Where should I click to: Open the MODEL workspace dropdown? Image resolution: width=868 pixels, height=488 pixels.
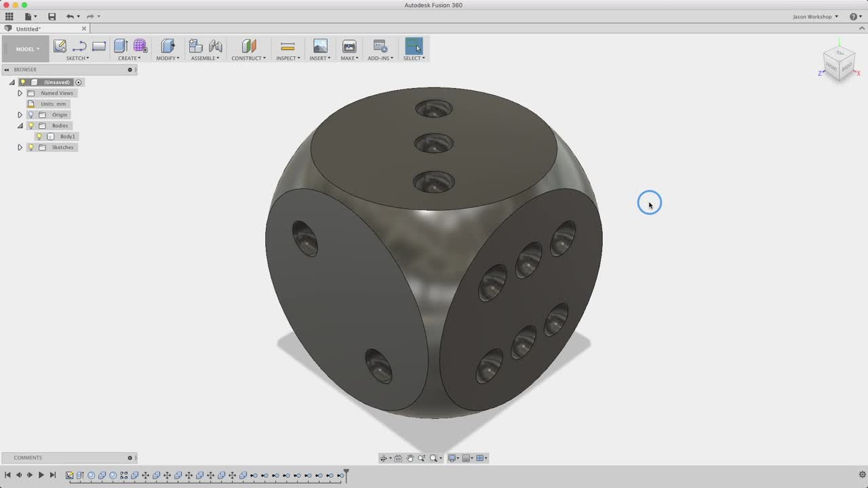coord(26,49)
